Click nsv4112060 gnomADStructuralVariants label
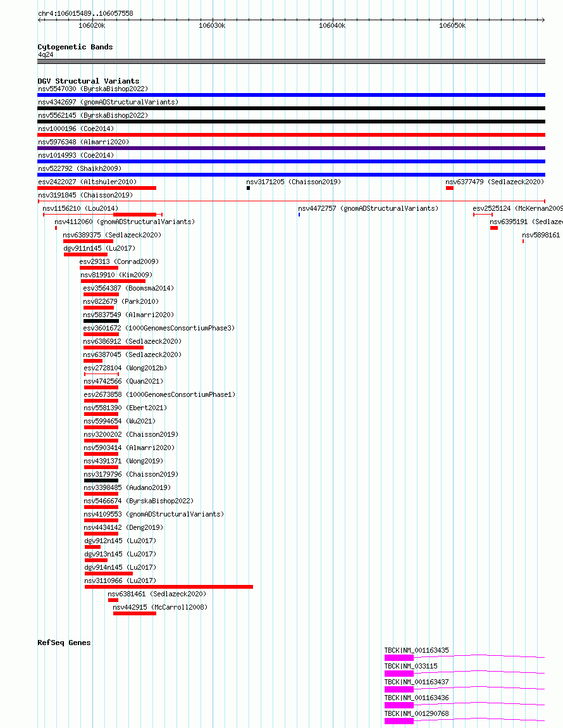The image size is (563, 728). (x=125, y=222)
